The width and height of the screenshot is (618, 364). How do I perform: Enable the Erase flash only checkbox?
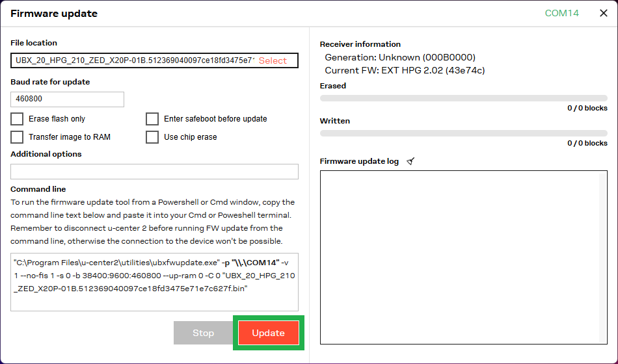[x=17, y=118]
